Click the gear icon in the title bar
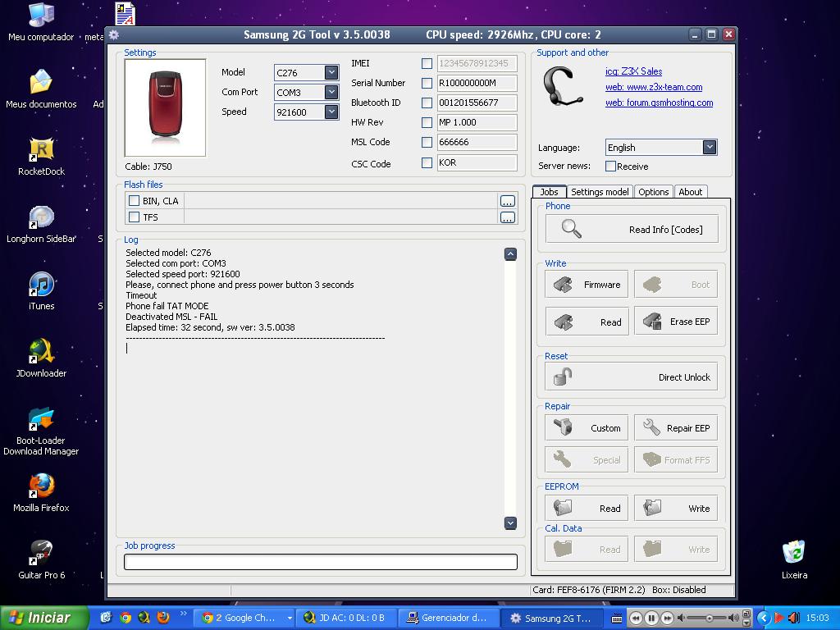Viewport: 840px width, 630px height. [x=113, y=34]
